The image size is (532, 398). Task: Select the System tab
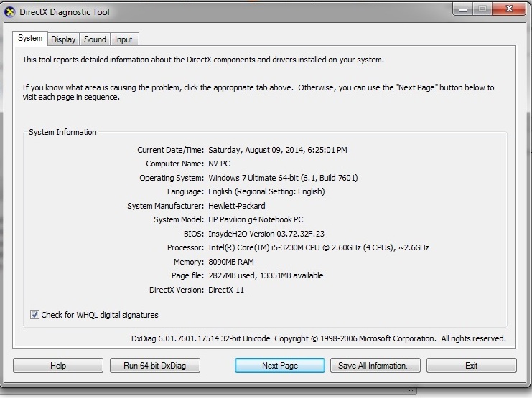coord(30,39)
